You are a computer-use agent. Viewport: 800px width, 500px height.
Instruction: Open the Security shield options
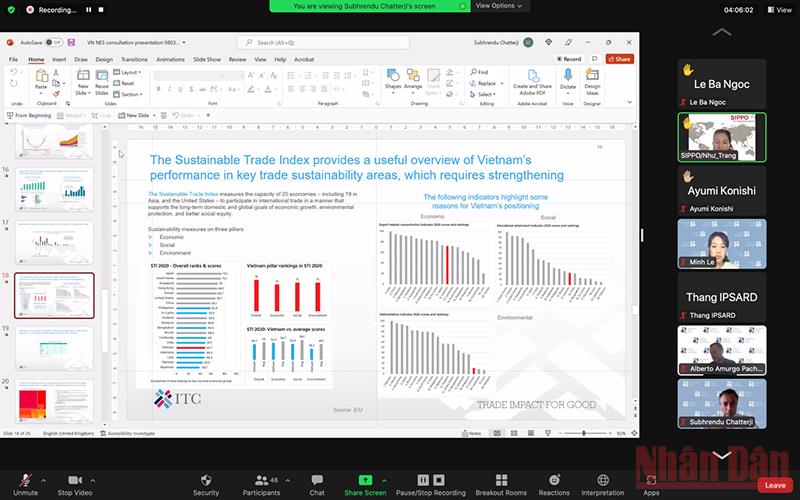pyautogui.click(x=205, y=481)
